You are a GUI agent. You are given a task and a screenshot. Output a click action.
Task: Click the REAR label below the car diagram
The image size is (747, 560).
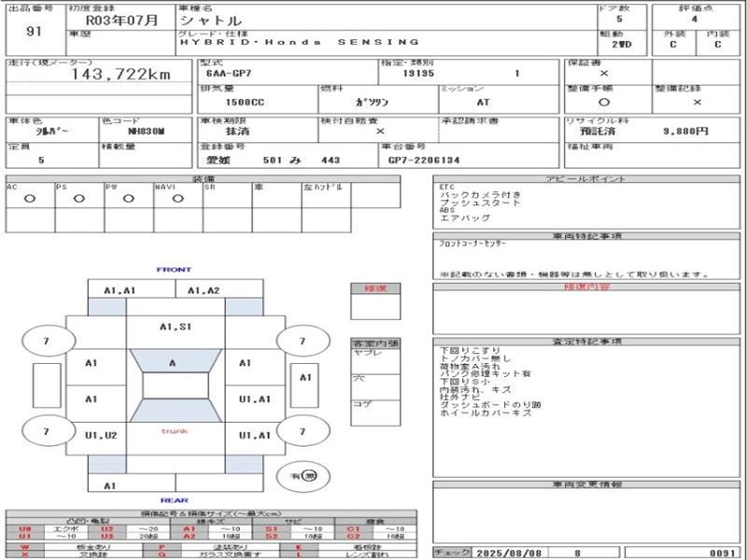coord(175,500)
